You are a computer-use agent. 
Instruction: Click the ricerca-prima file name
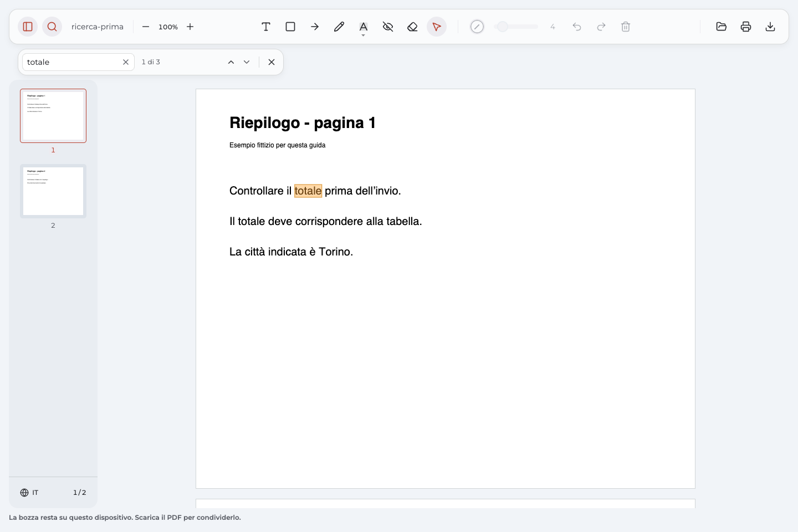pos(98,27)
